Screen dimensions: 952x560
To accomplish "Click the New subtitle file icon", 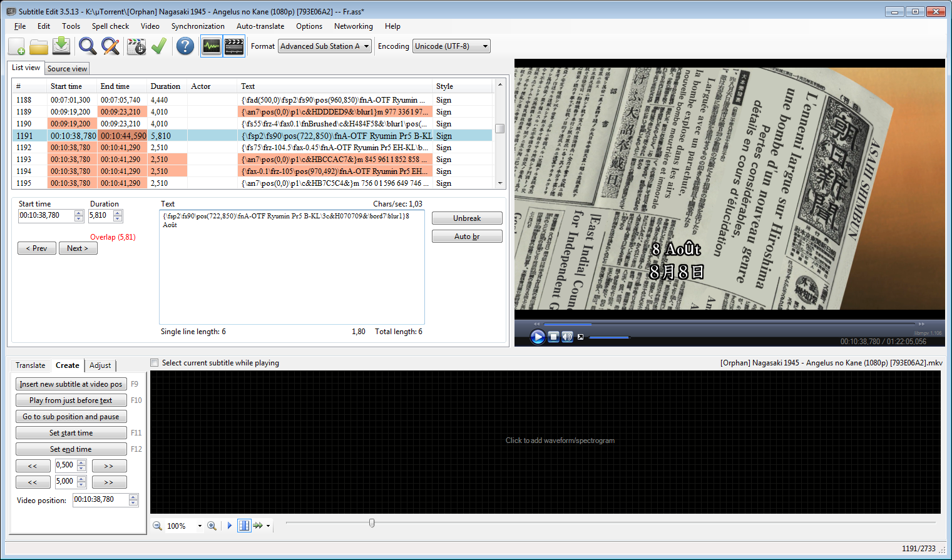I will tap(17, 46).
